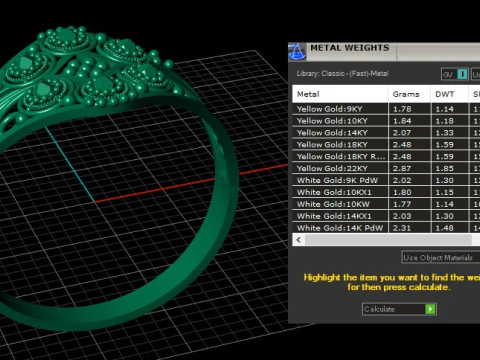Select the Yellow Gold:9KY row
Image resolution: width=480 pixels, height=360 pixels.
[x=386, y=109]
